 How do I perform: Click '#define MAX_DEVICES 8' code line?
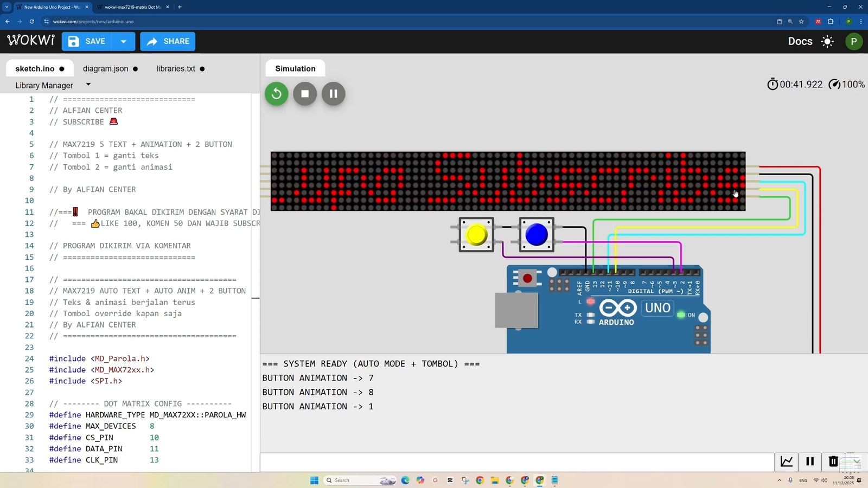click(102, 426)
